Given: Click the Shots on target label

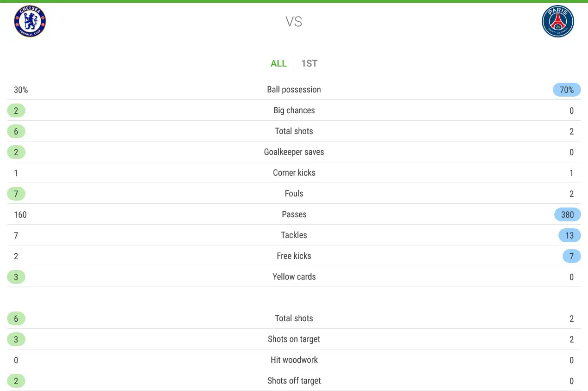Looking at the screenshot, I should click(x=294, y=339).
